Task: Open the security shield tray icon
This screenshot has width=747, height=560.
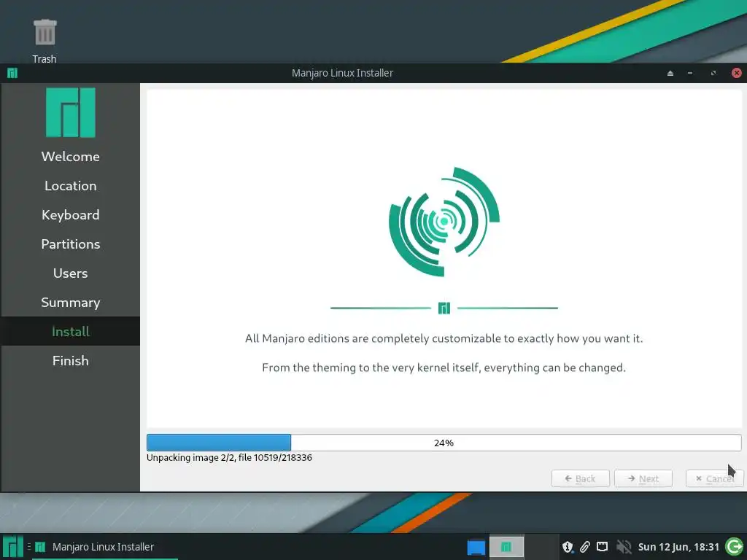Action: (x=568, y=547)
